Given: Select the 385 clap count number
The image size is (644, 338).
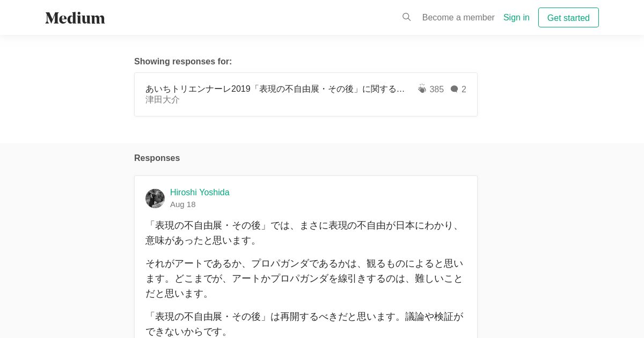Looking at the screenshot, I should [x=437, y=90].
